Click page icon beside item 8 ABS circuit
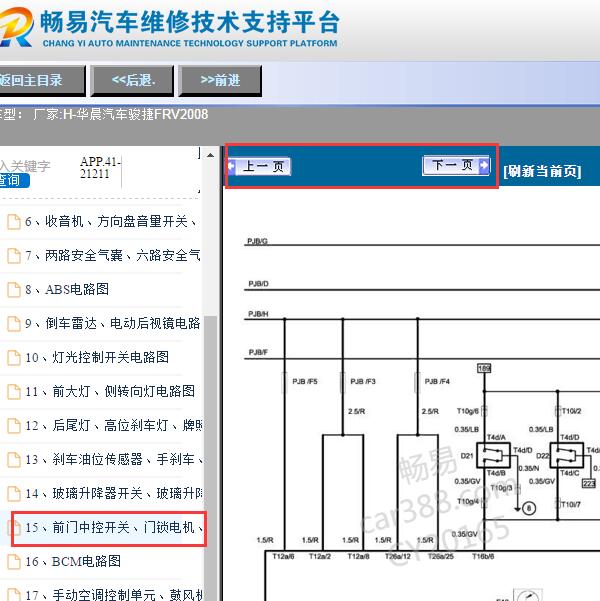 point(14,289)
